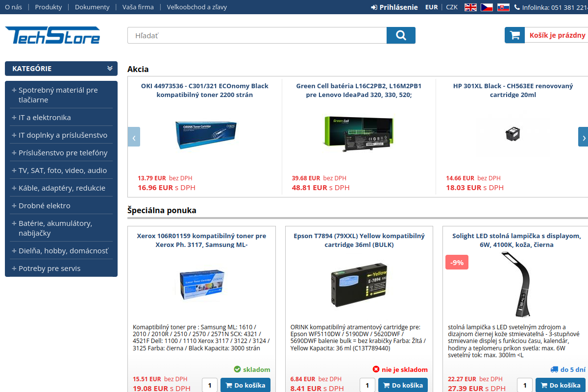The image size is (588, 392).
Task: Open Veľkoobchod a zľavy menu item
Action: tap(196, 7)
